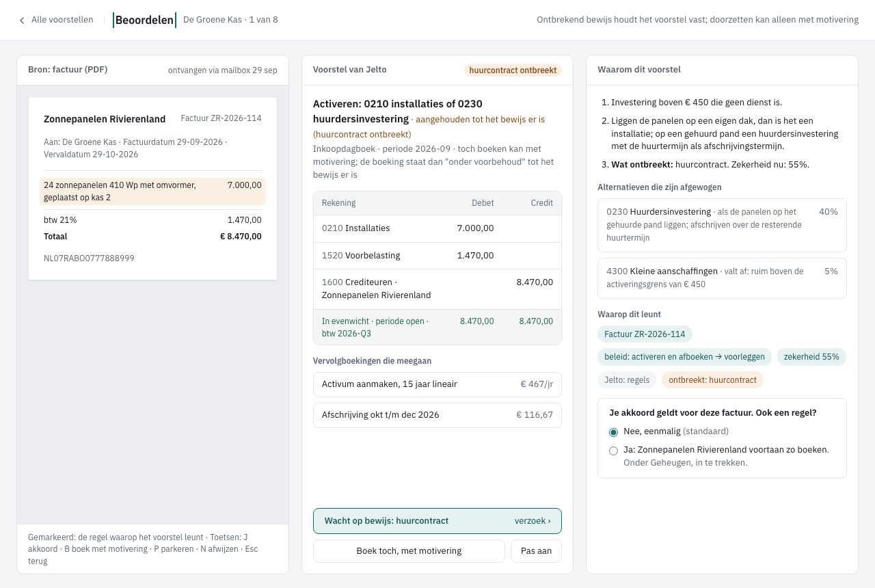Click the 'Beoordelen' page title

144,20
